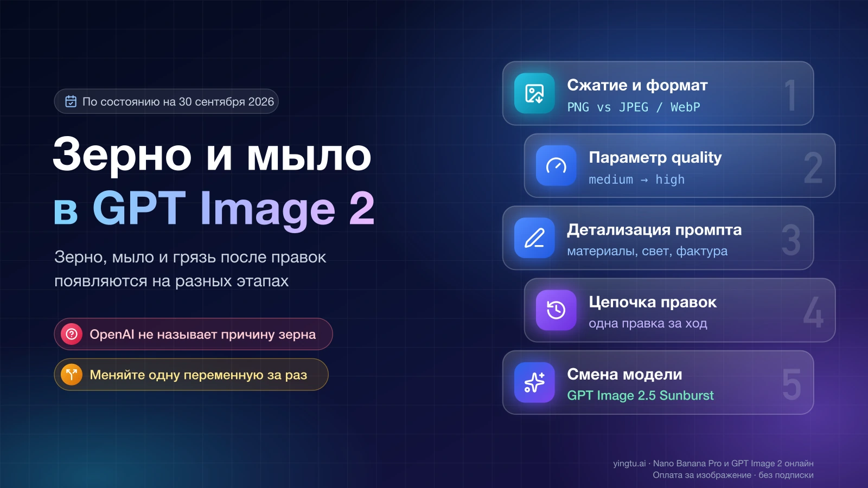The width and height of the screenshot is (868, 488).
Task: Click the text PNG vs JPEG / WebP
Action: tap(634, 107)
